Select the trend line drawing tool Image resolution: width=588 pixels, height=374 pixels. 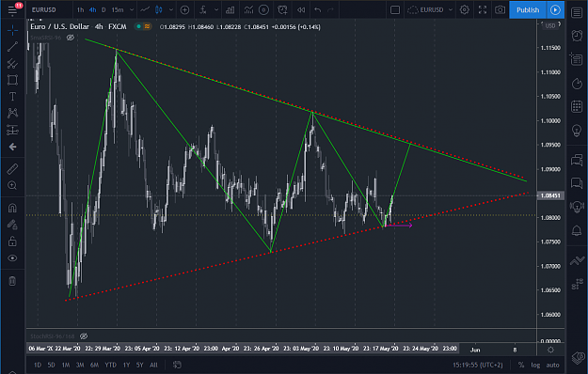tap(12, 47)
